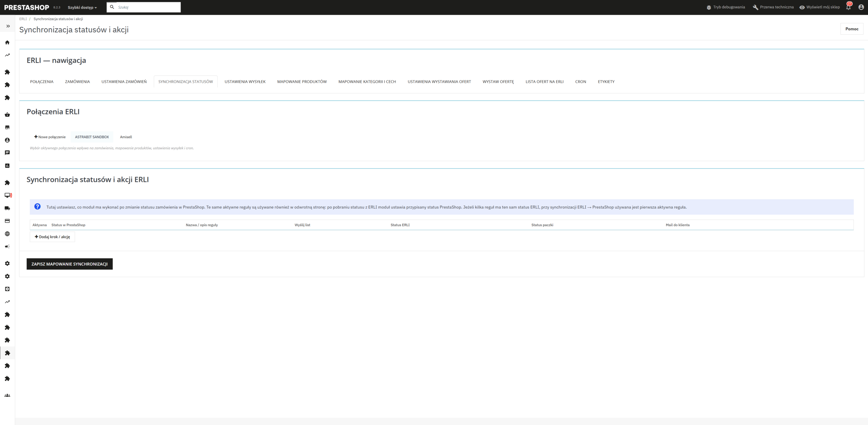Click the Nazwa / opis reguły header
868x425 pixels.
[x=202, y=225]
